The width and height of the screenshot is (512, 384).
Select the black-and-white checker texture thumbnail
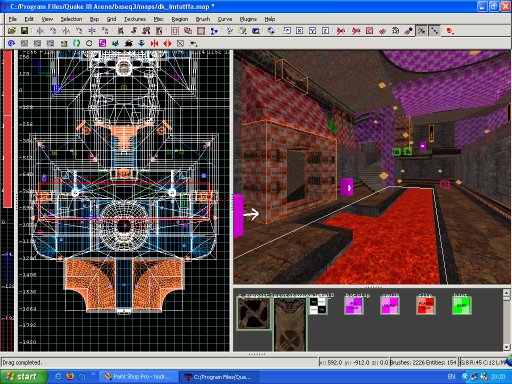coord(318,306)
